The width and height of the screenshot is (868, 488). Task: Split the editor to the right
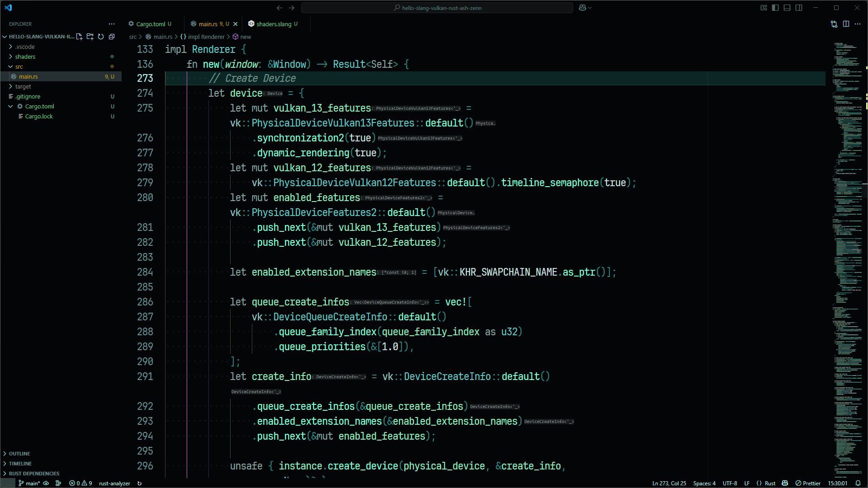846,24
